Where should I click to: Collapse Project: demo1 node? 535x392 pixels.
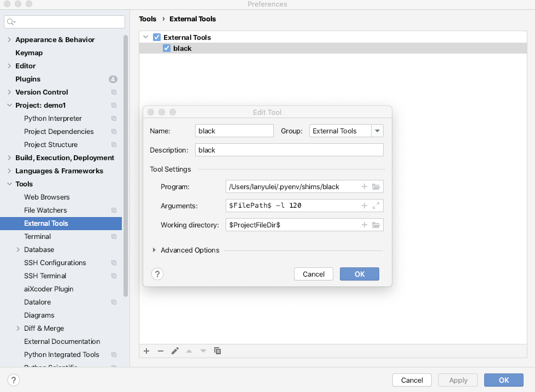[9, 105]
